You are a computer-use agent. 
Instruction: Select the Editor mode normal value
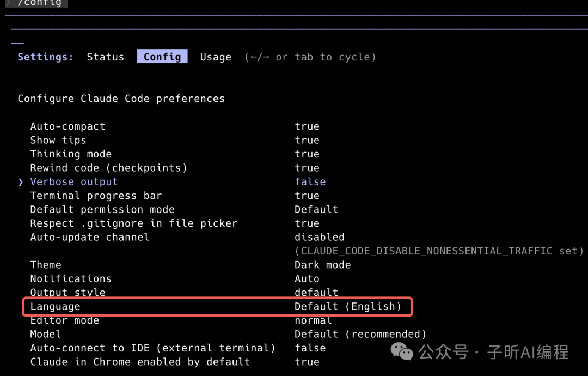click(x=313, y=320)
